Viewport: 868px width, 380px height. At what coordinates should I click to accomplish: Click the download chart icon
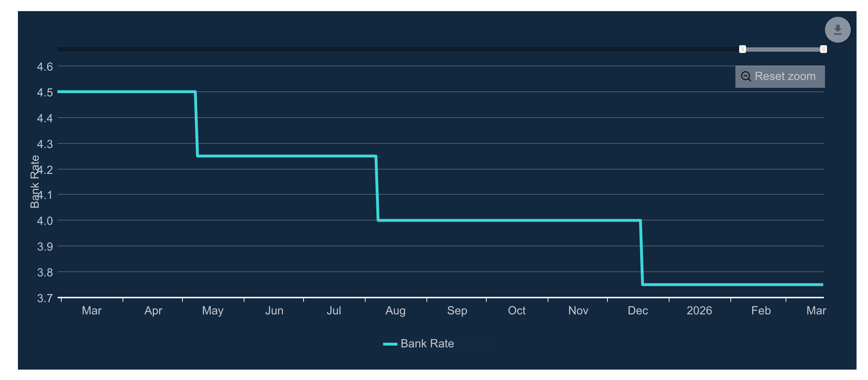pos(838,30)
